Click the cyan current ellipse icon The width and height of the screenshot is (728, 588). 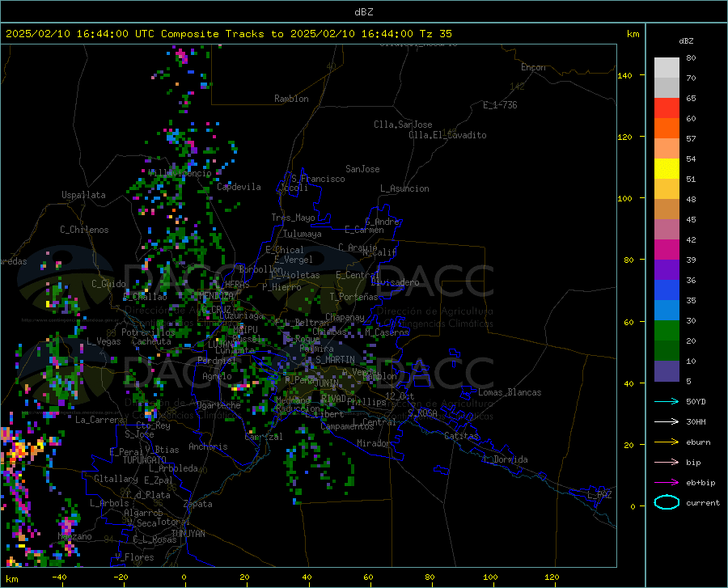(667, 502)
